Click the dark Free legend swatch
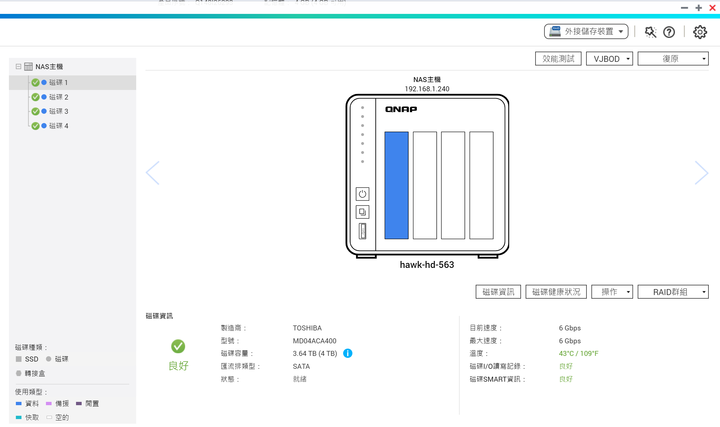This screenshot has height=427, width=720. [x=79, y=404]
